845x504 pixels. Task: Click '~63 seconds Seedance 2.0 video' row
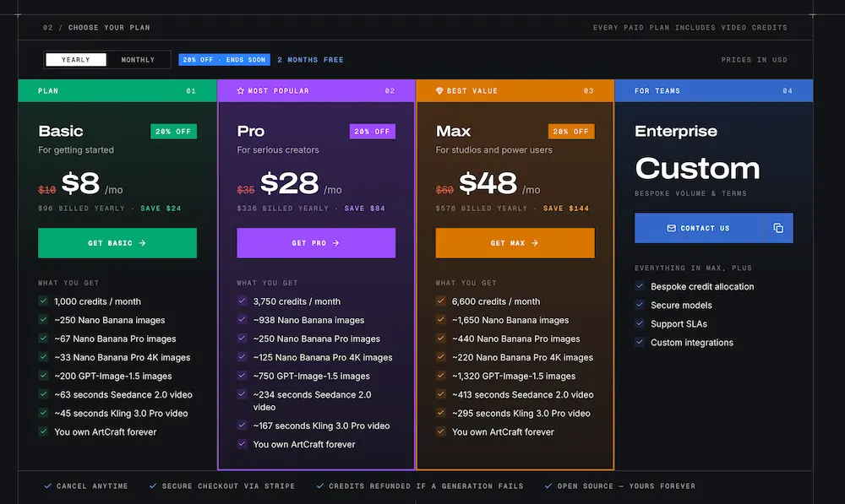115,395
